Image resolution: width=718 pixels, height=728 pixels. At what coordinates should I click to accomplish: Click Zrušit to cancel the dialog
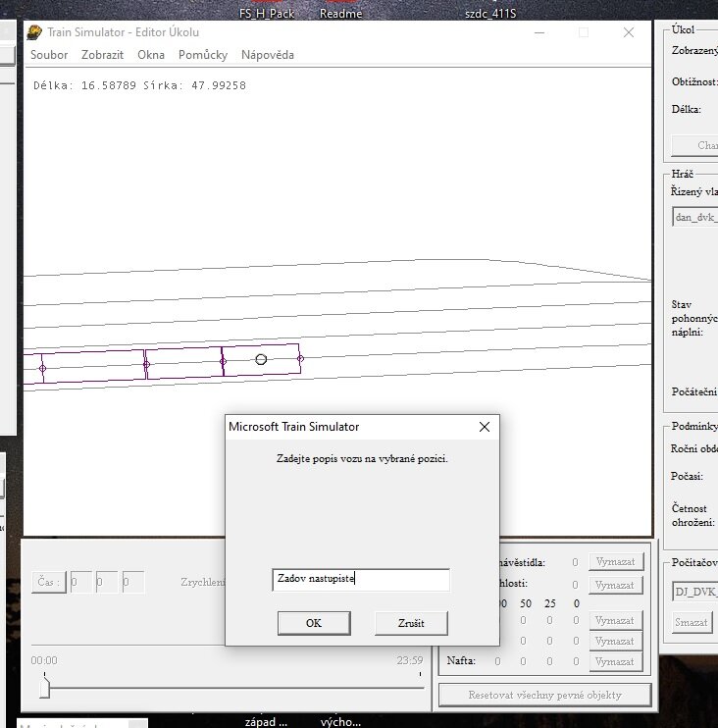click(x=411, y=623)
